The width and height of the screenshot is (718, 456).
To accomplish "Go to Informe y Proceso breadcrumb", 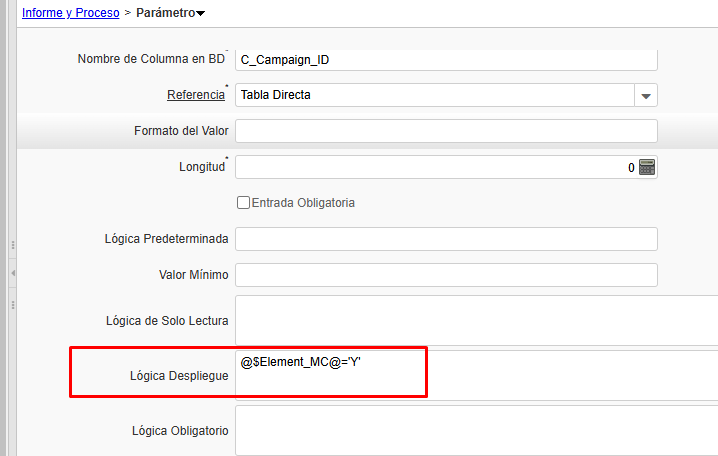I will coord(70,13).
